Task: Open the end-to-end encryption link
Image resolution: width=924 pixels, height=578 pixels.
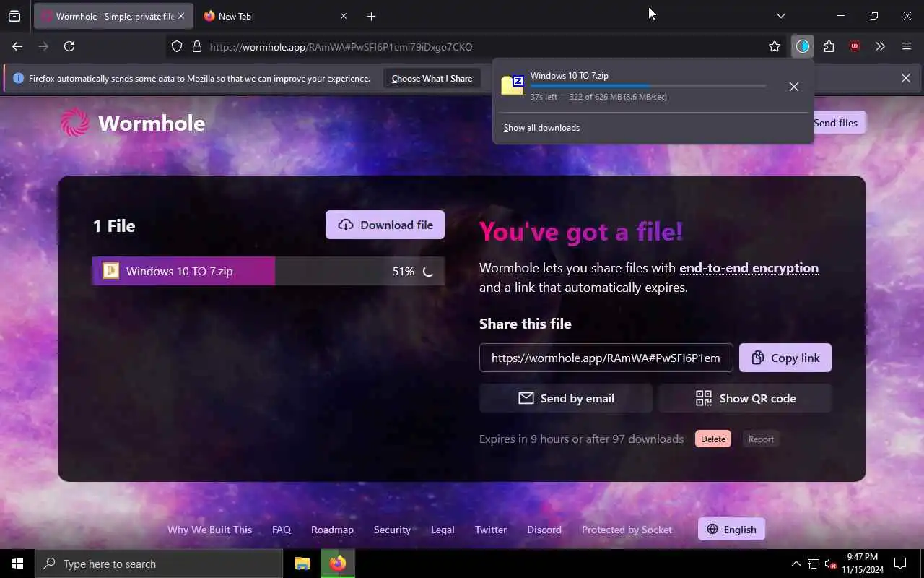Action: [x=749, y=268]
